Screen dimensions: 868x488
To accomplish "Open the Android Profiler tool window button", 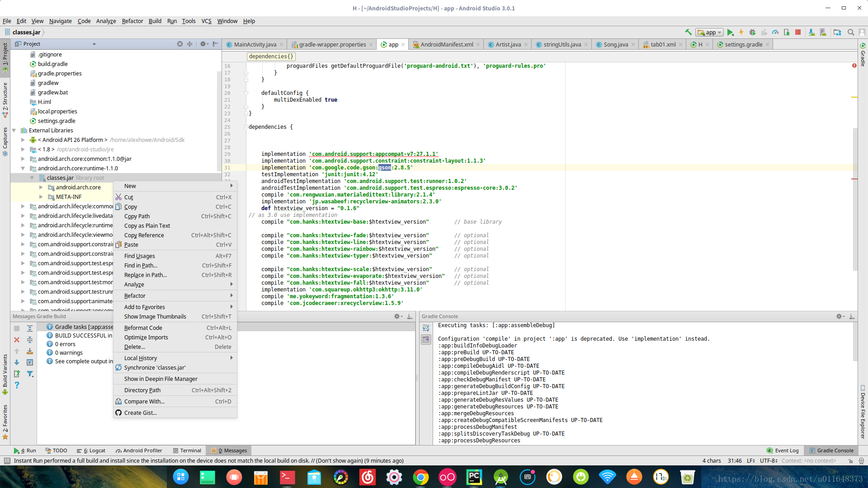I will pos(139,450).
